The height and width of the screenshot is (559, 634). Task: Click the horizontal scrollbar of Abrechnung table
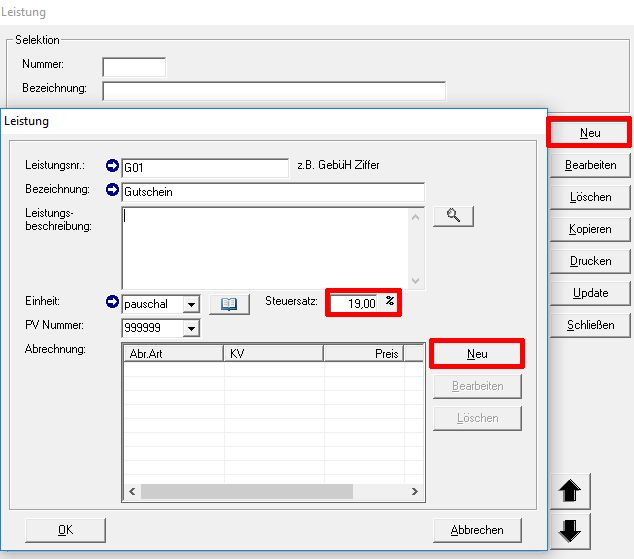(x=247, y=492)
